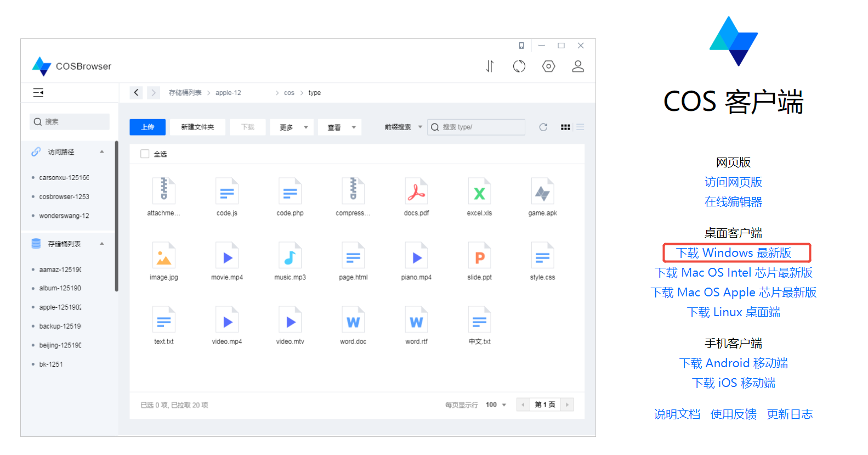Select the code.php file icon
The width and height of the screenshot is (868, 455).
coord(290,191)
